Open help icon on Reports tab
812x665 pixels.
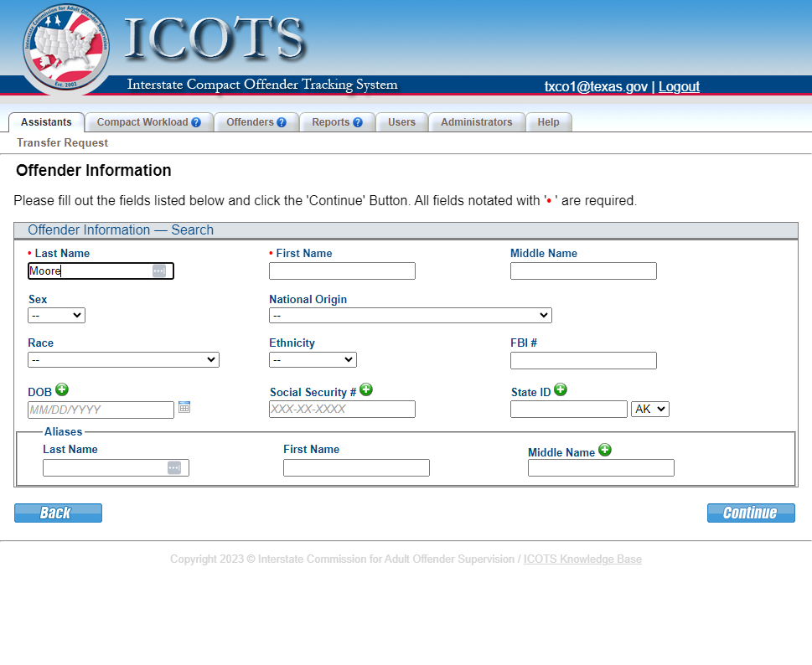tap(357, 122)
